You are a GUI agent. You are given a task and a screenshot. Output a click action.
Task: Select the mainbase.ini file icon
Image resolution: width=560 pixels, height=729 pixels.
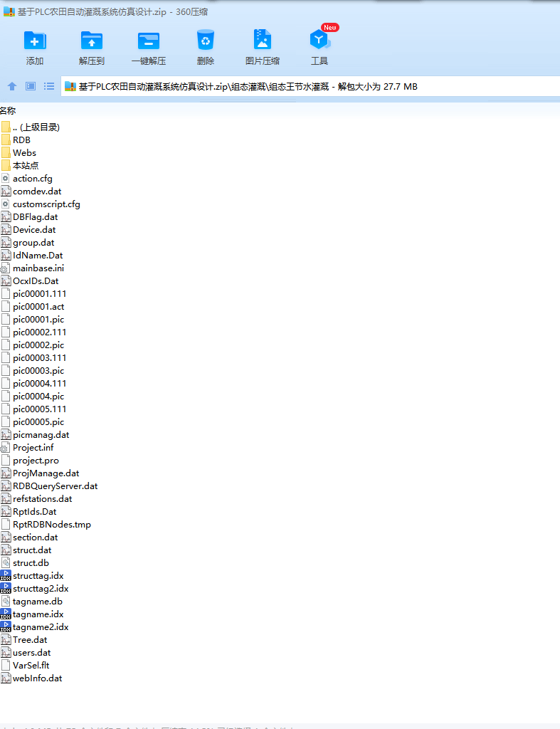point(6,268)
